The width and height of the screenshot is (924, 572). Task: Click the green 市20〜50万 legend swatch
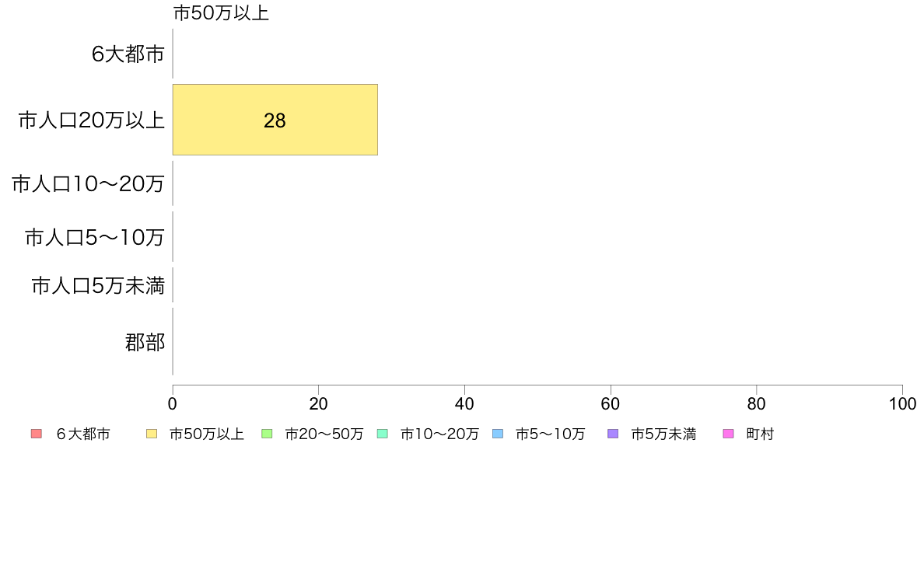pyautogui.click(x=267, y=434)
